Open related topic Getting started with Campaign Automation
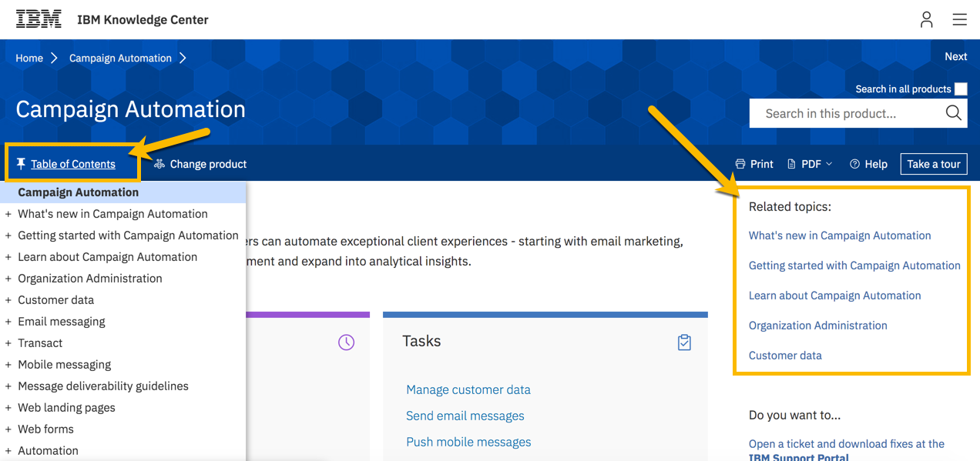Screen dimensions: 980x461 pyautogui.click(x=854, y=266)
